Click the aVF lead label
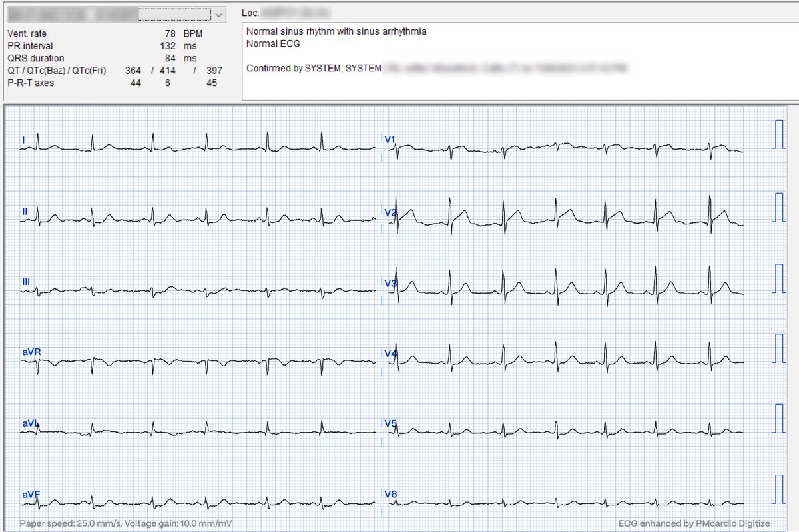The image size is (799, 532). 31,495
